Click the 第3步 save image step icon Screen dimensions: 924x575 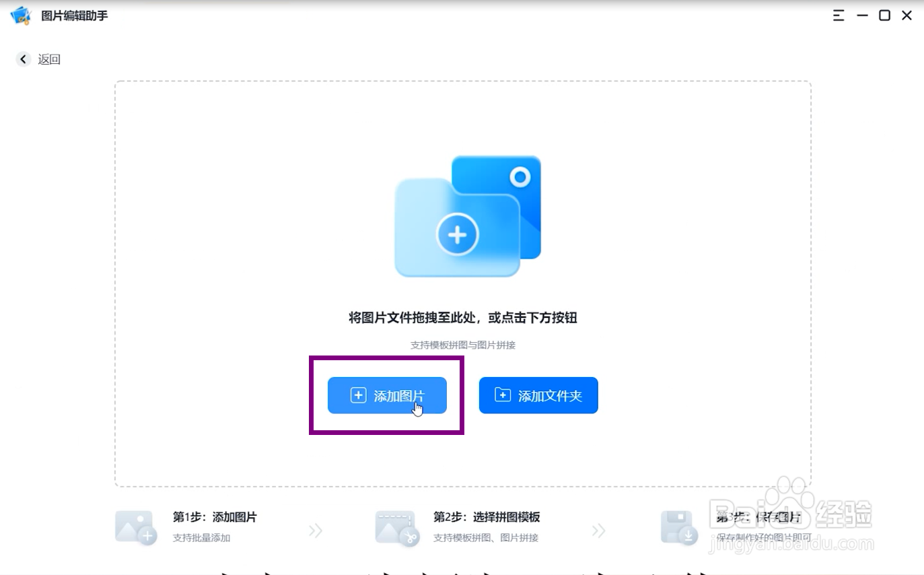click(679, 527)
